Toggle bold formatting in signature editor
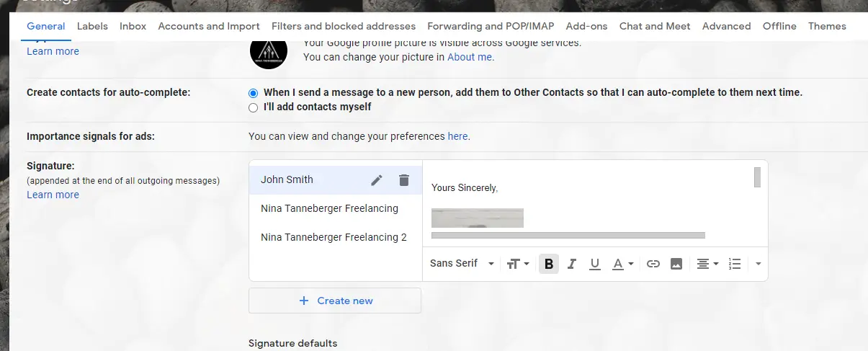This screenshot has width=868, height=351. (x=549, y=264)
